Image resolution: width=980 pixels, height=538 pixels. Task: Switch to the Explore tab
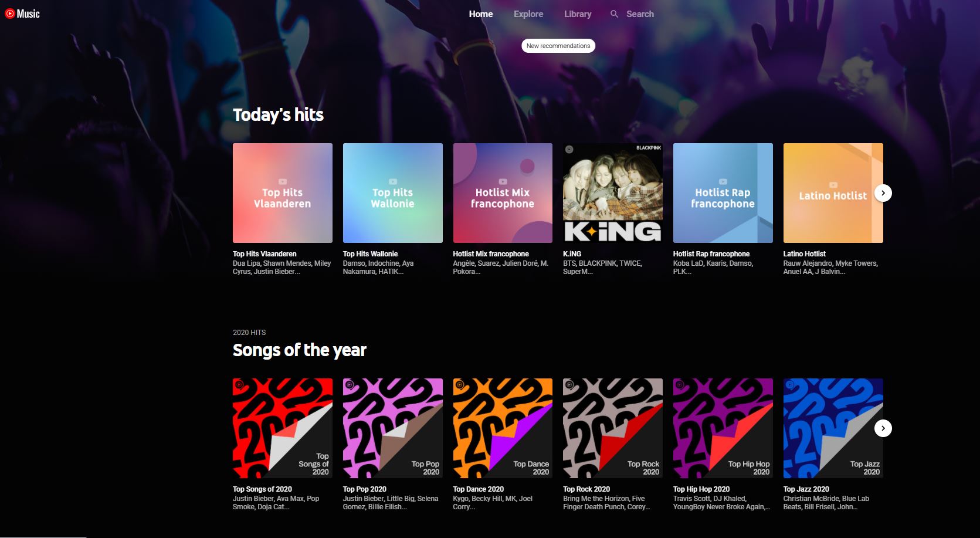(528, 13)
